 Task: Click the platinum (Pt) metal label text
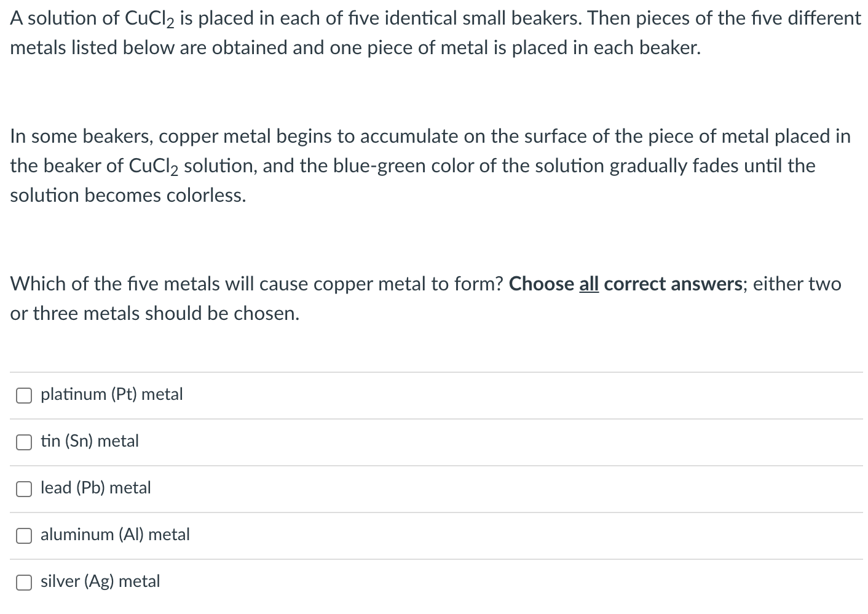point(111,394)
